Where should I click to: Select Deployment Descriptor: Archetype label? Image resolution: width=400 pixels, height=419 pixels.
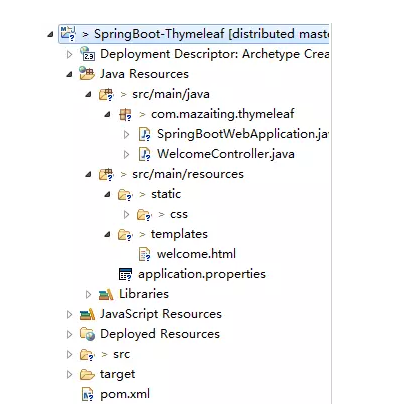click(214, 54)
